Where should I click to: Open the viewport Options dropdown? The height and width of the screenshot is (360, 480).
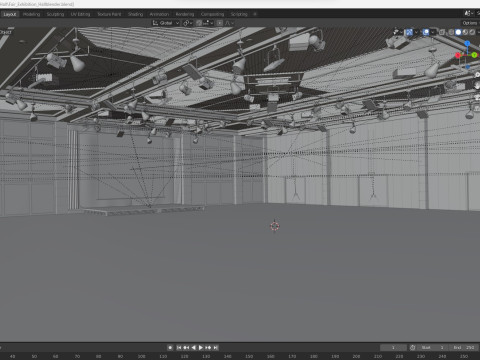click(470, 23)
